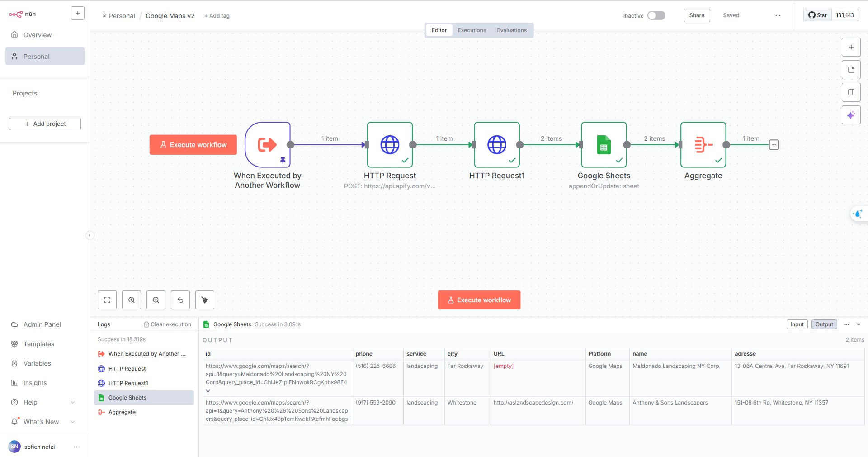Toggle the Input view button
Viewport: 868px width, 457px height.
coord(797,324)
